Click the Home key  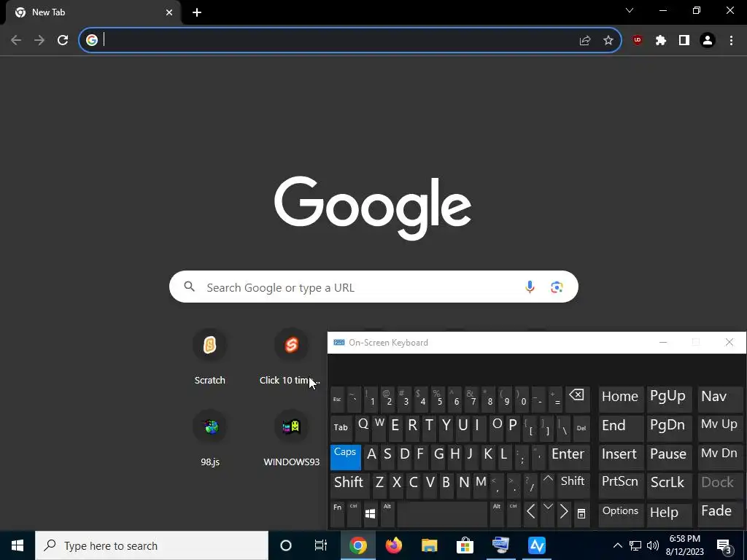(620, 399)
